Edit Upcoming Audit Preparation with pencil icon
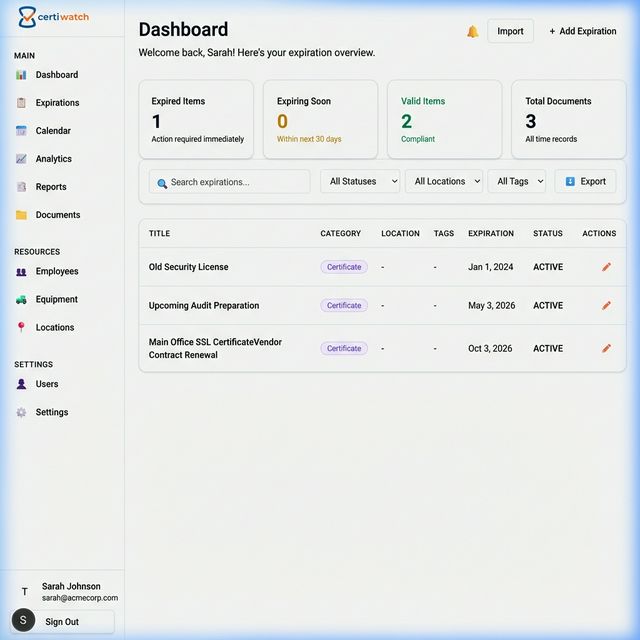The width and height of the screenshot is (640, 640). coord(606,305)
